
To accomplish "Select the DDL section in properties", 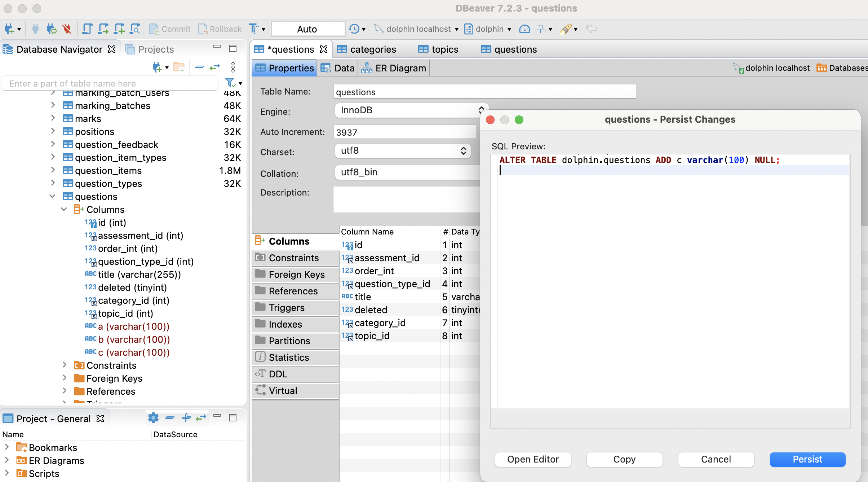I will [278, 374].
